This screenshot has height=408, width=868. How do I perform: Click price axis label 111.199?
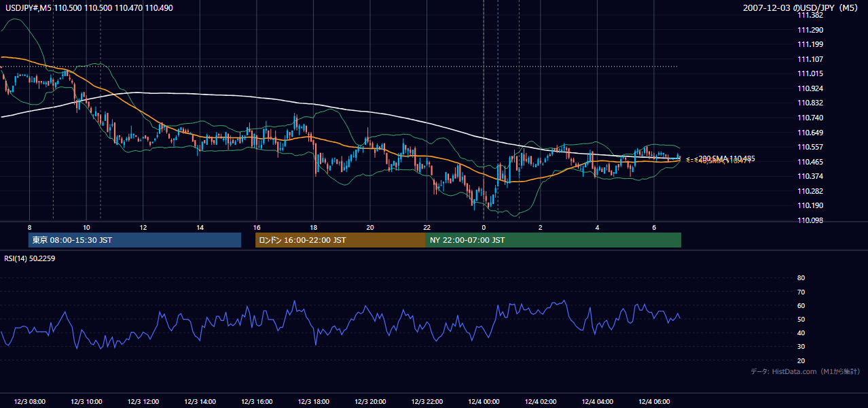click(x=810, y=44)
